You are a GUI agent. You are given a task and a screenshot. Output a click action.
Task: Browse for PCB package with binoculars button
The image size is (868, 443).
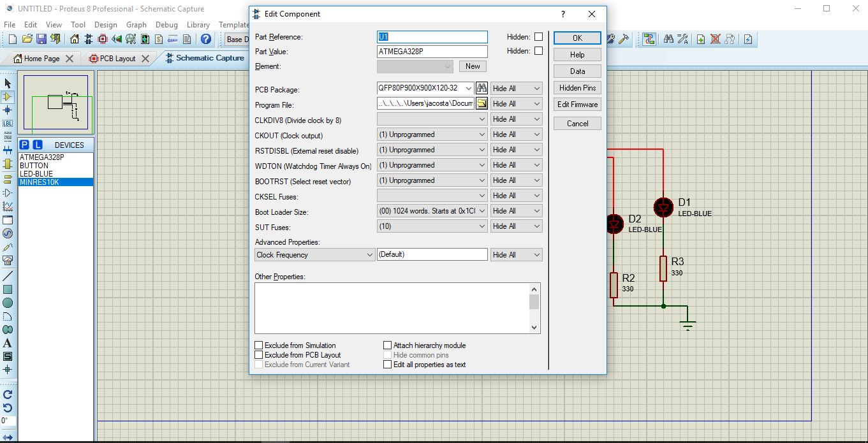(x=482, y=88)
